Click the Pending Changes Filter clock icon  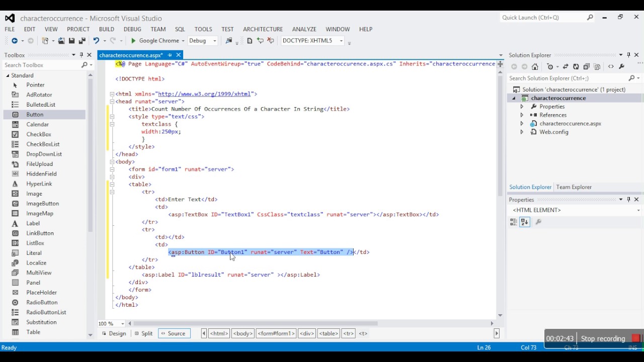tap(550, 67)
